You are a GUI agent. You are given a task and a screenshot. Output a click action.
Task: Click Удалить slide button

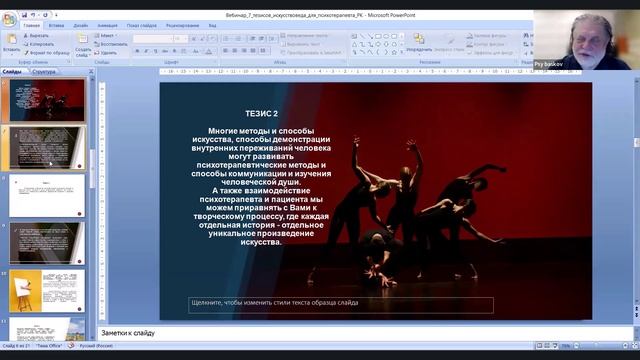tap(106, 53)
